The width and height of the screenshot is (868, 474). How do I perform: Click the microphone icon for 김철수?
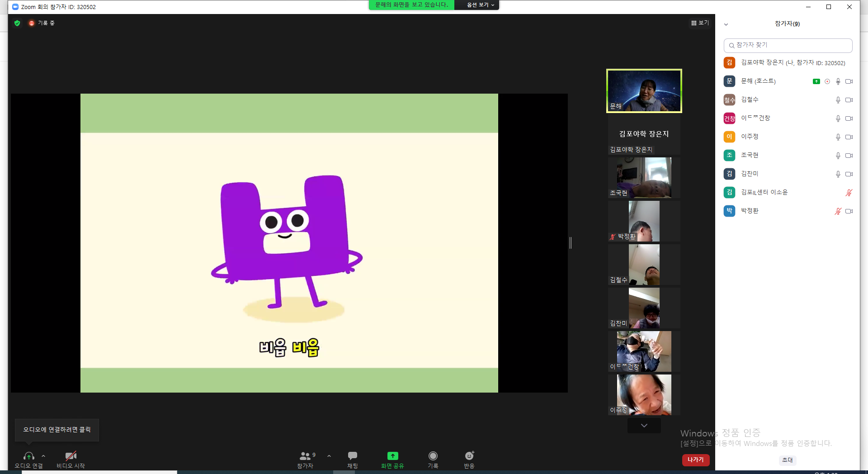pyautogui.click(x=838, y=100)
